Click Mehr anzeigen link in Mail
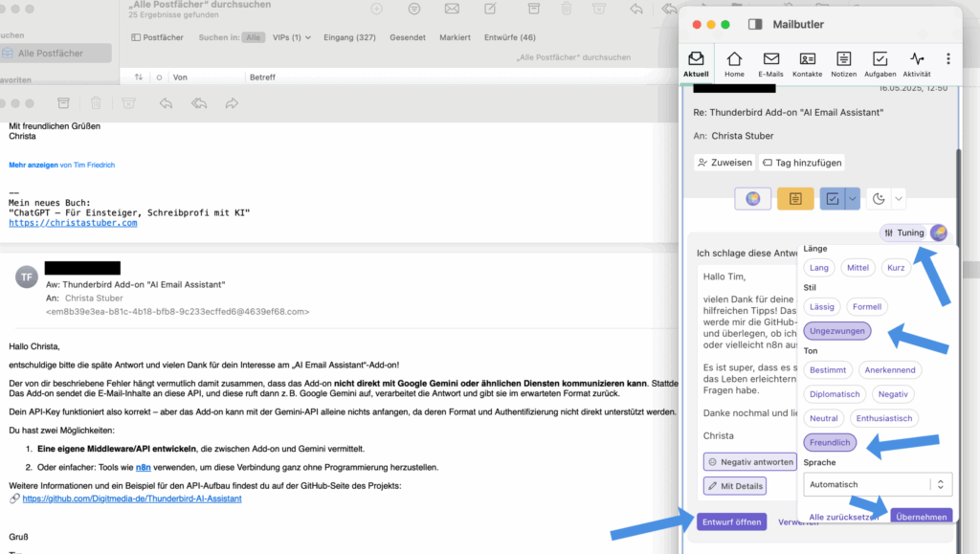 (x=33, y=165)
